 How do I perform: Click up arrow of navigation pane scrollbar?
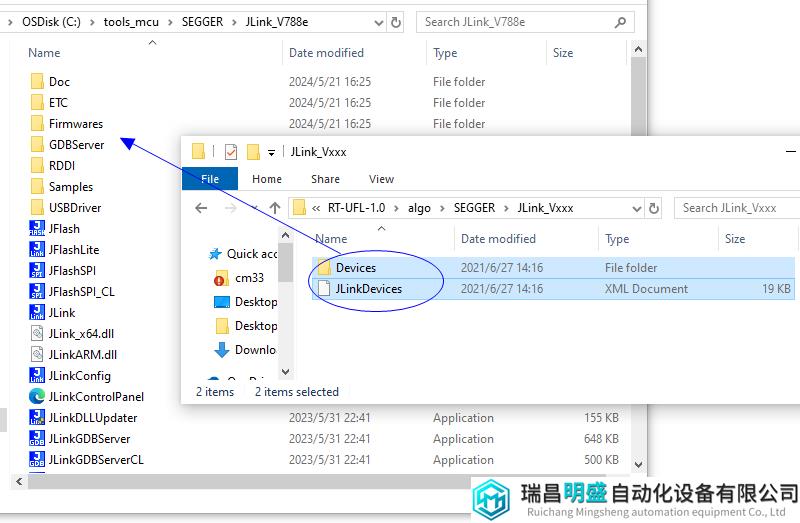tap(285, 235)
